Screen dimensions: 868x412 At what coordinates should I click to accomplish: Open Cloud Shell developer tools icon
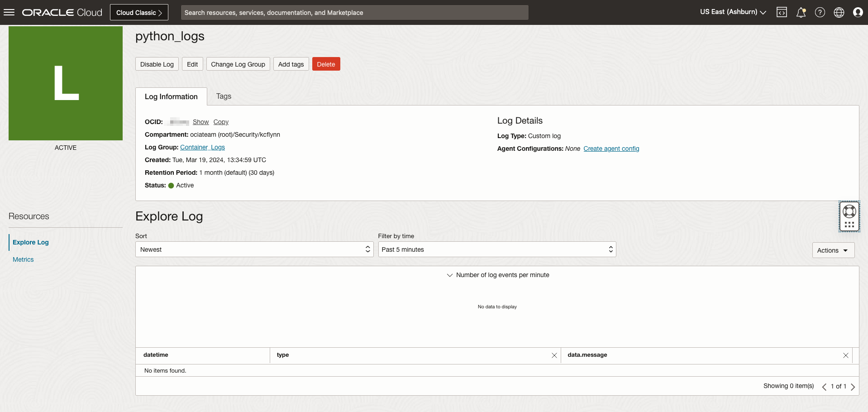[782, 12]
